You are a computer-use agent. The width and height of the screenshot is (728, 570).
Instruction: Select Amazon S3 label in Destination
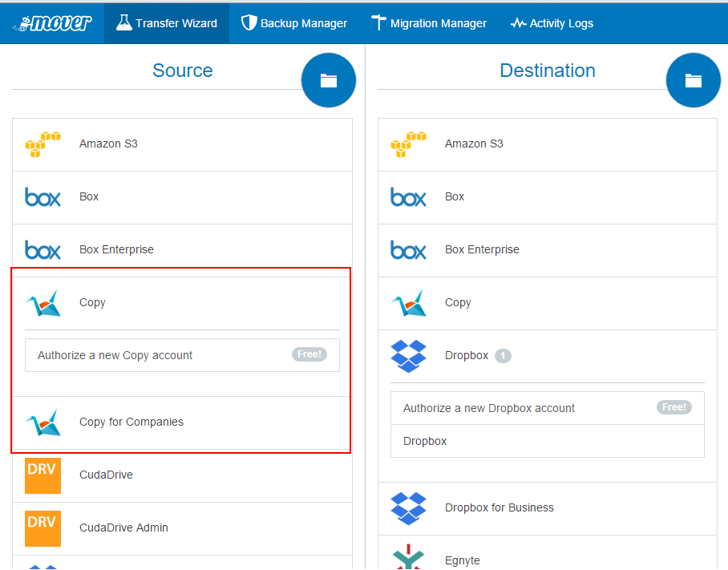pyautogui.click(x=474, y=144)
